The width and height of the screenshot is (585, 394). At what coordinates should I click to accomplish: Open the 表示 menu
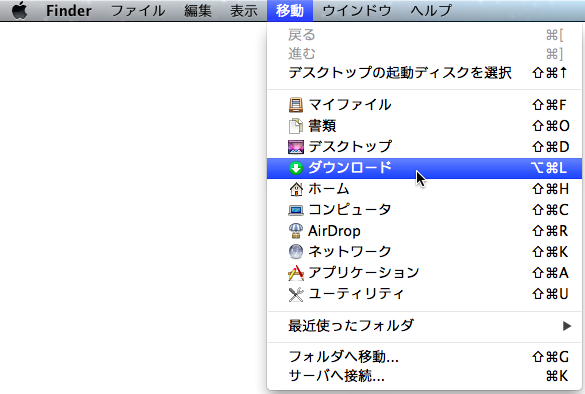click(244, 10)
